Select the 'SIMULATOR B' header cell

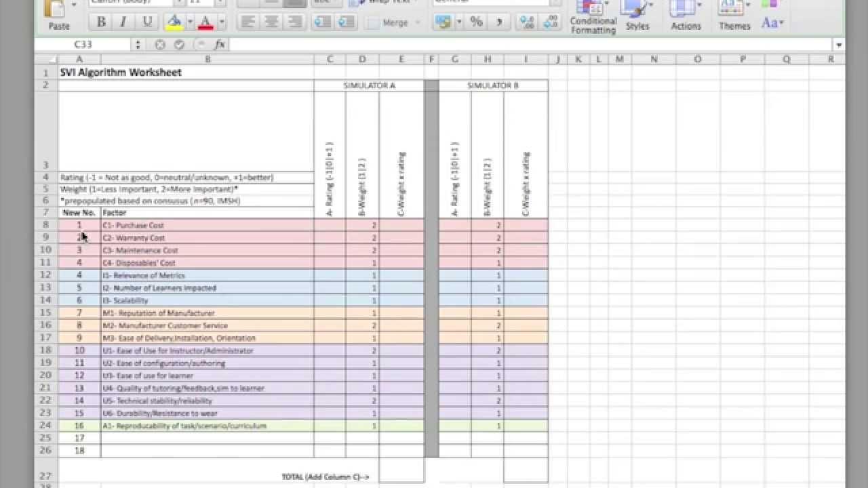pos(493,85)
